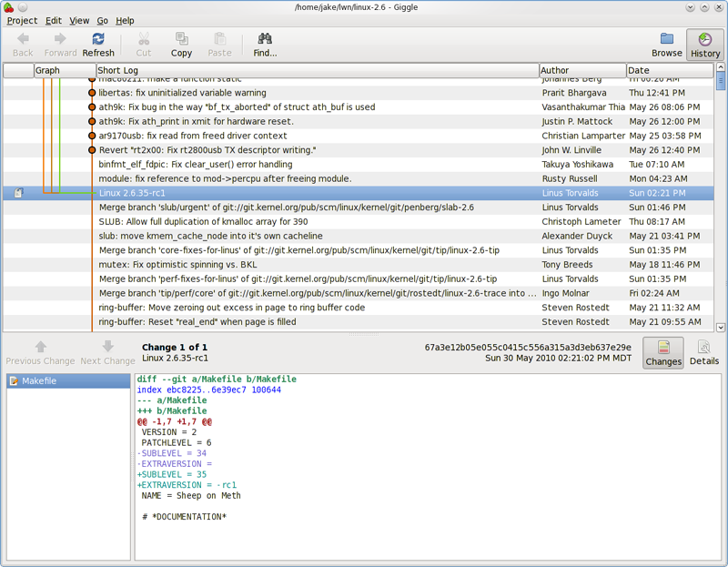Select 'mutex: Fix optimistic spinning vs. BKL' commit
Screen dimensions: 728x567
[x=359, y=265]
